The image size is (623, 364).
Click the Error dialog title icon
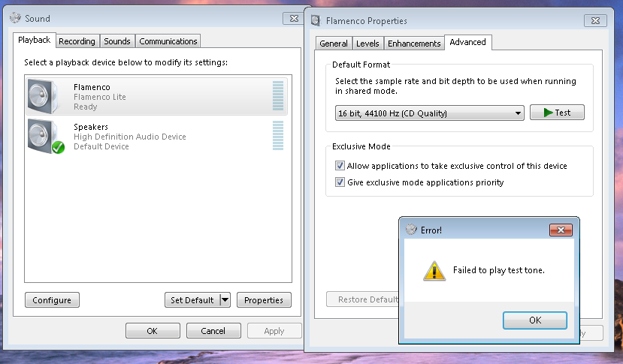[411, 230]
